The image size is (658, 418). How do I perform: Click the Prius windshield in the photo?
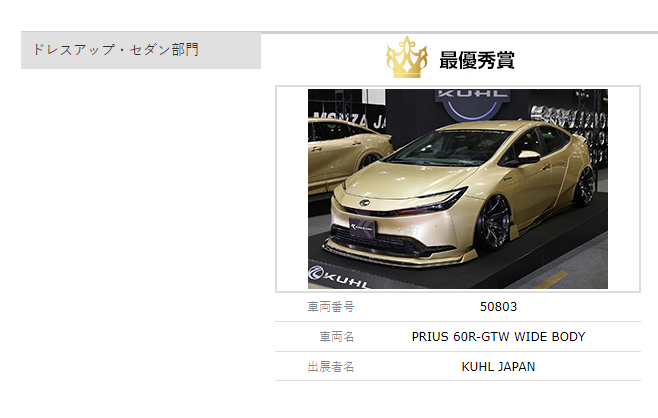450,148
